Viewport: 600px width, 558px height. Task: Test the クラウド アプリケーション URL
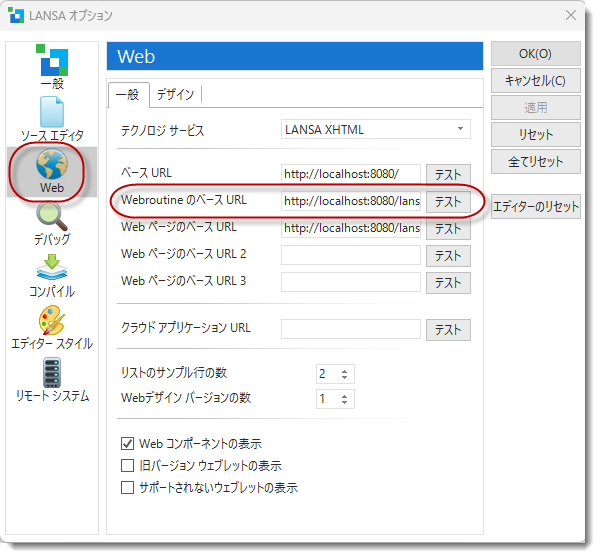(448, 330)
